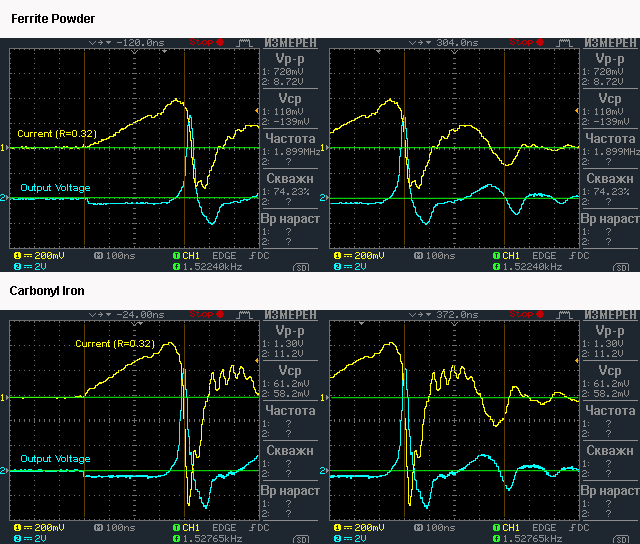Click the red Stop indicator beside the -120.0ns readout
Image resolution: width=640 pixels, height=544 pixels.
pyautogui.click(x=207, y=43)
